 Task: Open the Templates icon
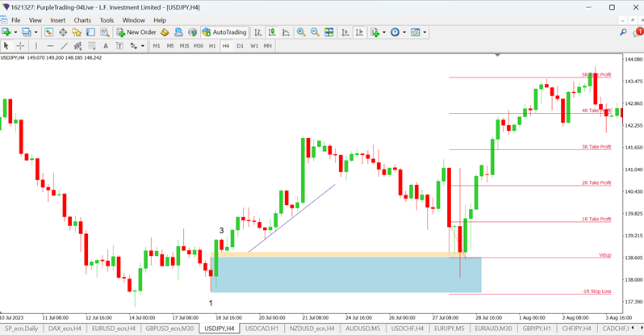coord(416,32)
